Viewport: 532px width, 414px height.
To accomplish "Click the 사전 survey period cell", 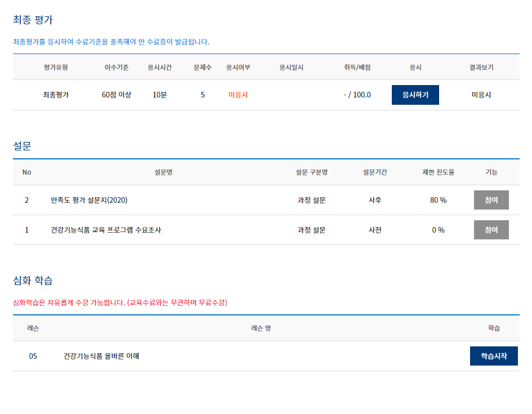I will (375, 230).
